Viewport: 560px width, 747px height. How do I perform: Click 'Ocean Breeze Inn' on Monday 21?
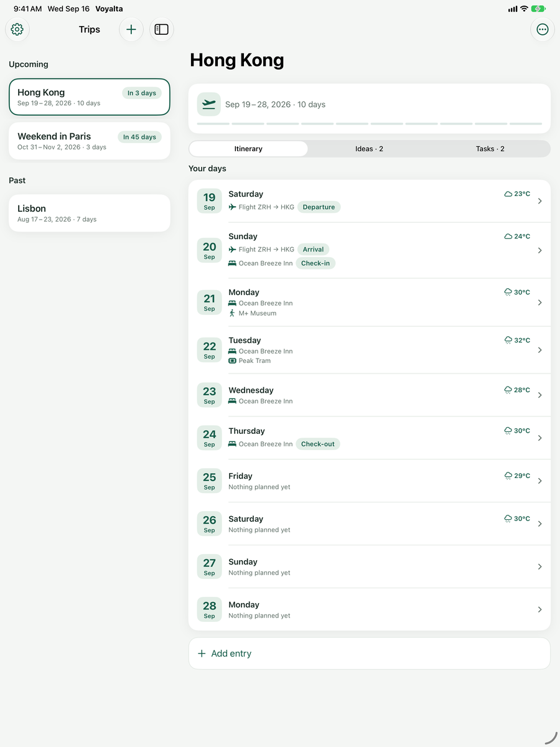point(266,303)
